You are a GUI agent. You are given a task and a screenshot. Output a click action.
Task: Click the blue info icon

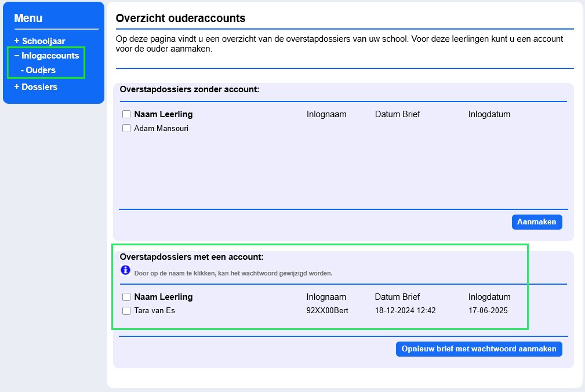126,270
